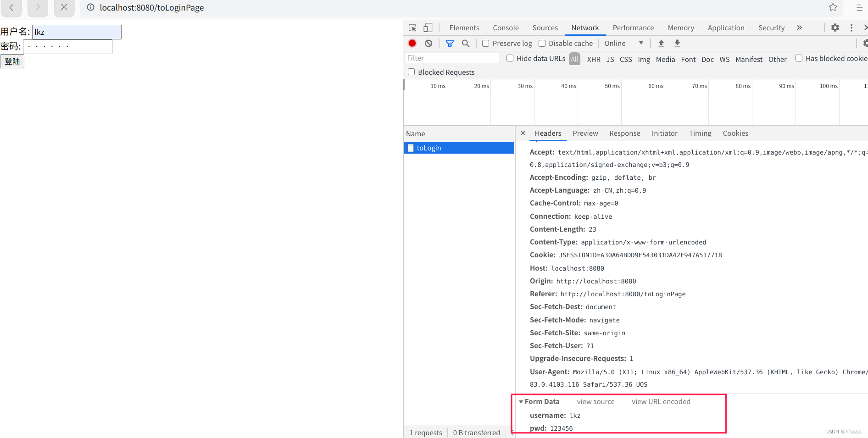Check Hide data URLs option

tap(510, 58)
